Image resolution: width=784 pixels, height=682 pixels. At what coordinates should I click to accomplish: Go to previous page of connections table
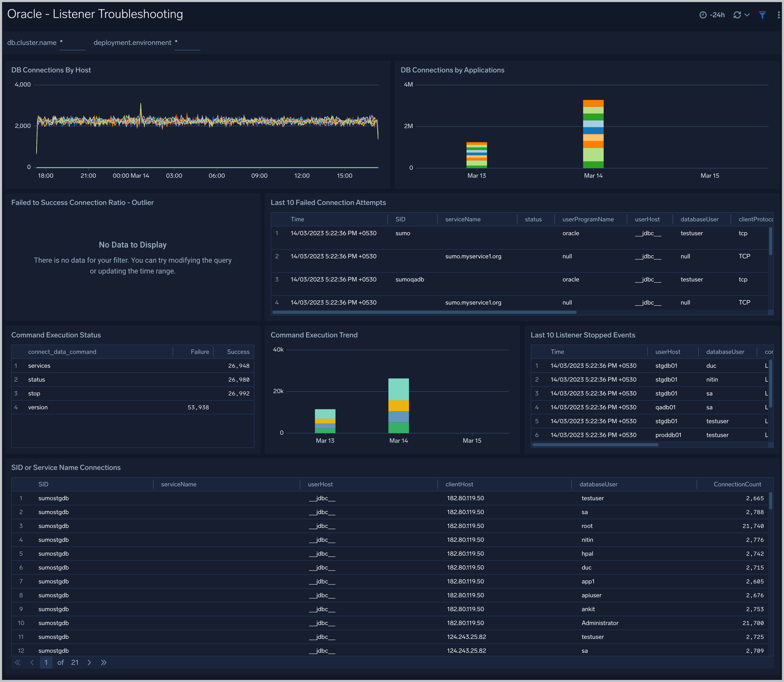(x=32, y=662)
